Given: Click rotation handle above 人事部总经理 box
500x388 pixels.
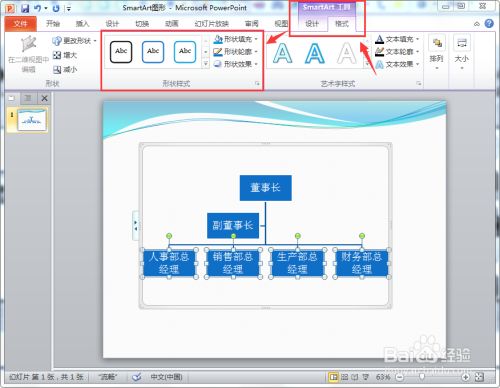Looking at the screenshot, I should click(169, 236).
